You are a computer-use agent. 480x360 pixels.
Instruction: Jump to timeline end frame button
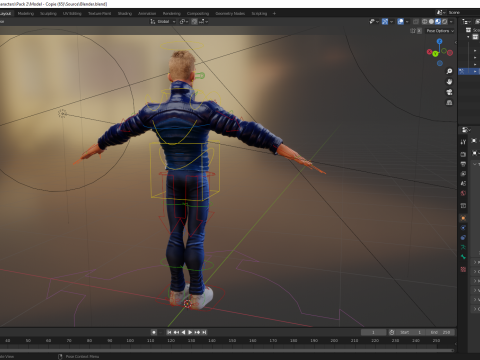[x=204, y=332]
